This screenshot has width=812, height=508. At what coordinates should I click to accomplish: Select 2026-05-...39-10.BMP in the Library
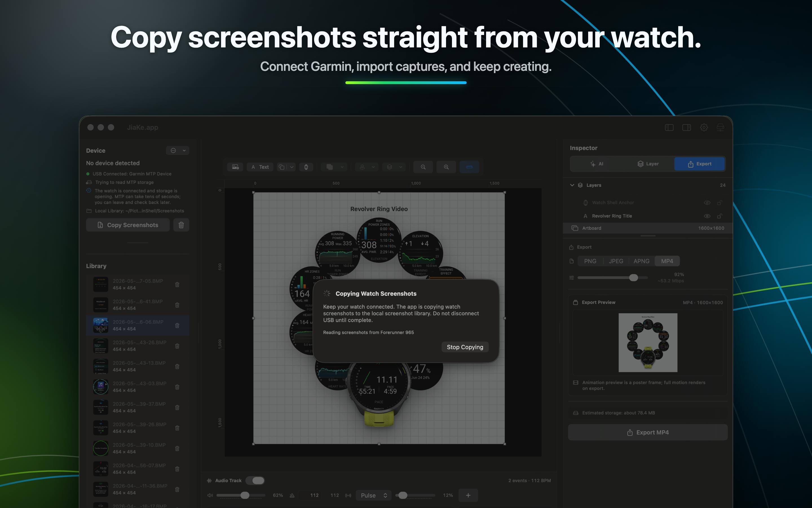pyautogui.click(x=138, y=448)
